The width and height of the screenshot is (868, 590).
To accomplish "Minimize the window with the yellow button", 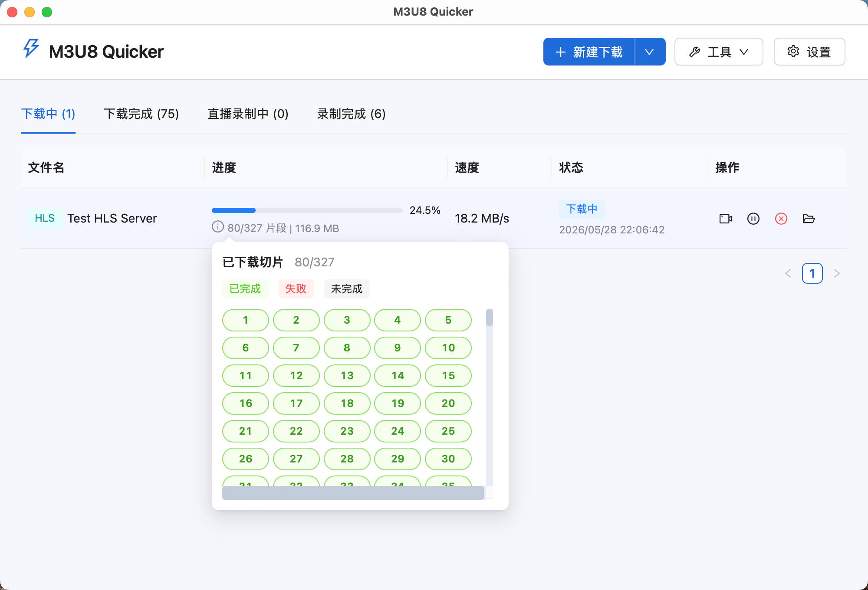I will click(x=30, y=12).
